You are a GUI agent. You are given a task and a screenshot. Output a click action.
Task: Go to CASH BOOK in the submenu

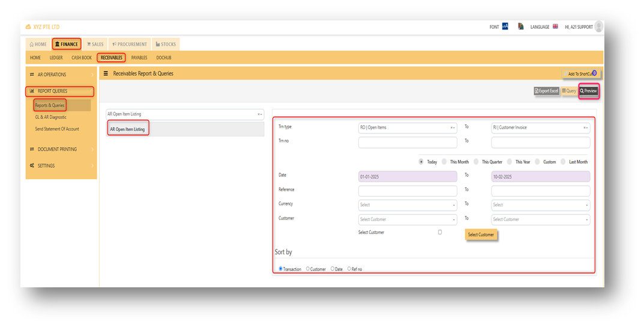pos(81,58)
